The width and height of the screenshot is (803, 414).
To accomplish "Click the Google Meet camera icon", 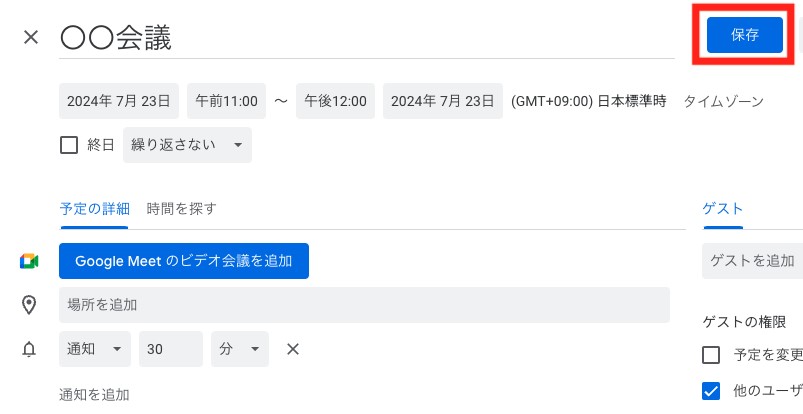I will pos(29,261).
